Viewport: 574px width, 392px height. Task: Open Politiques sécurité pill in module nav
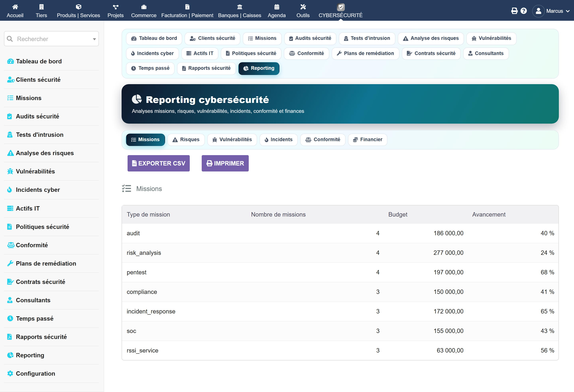coord(251,53)
